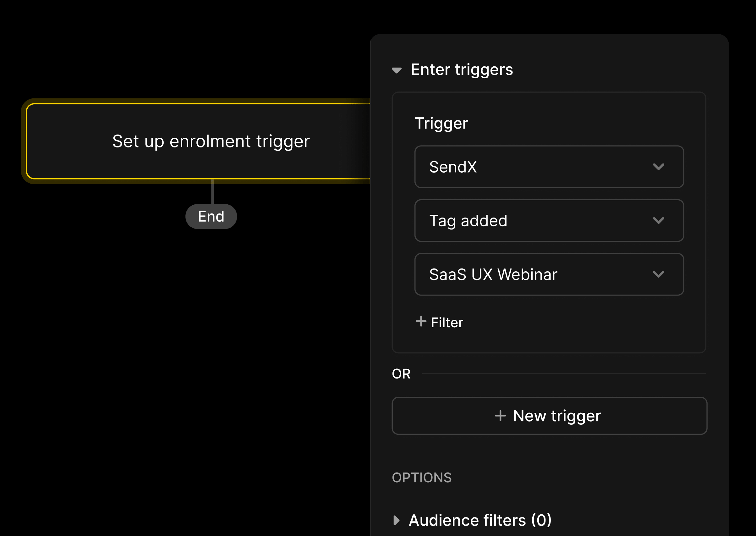Open the Tag added event dropdown

click(x=549, y=220)
